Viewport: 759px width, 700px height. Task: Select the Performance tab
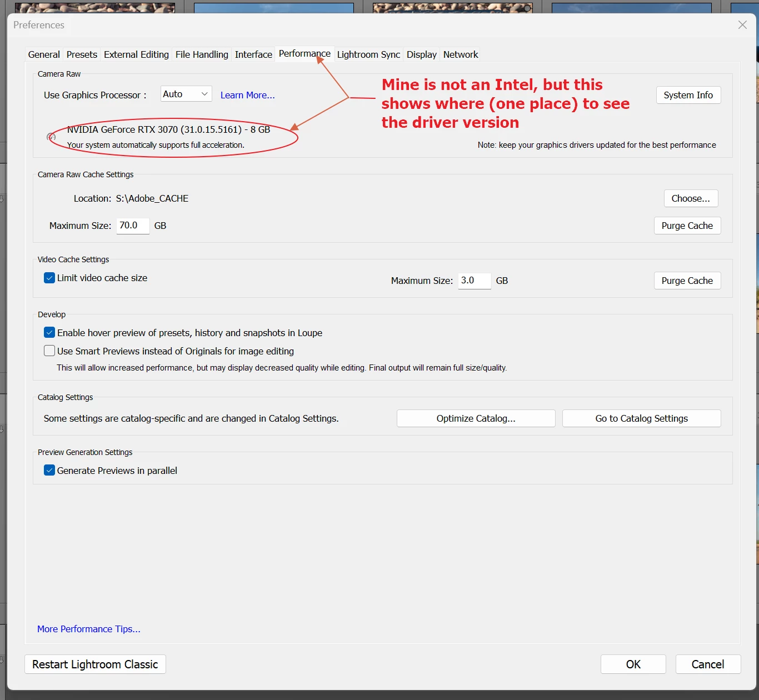pyautogui.click(x=304, y=53)
